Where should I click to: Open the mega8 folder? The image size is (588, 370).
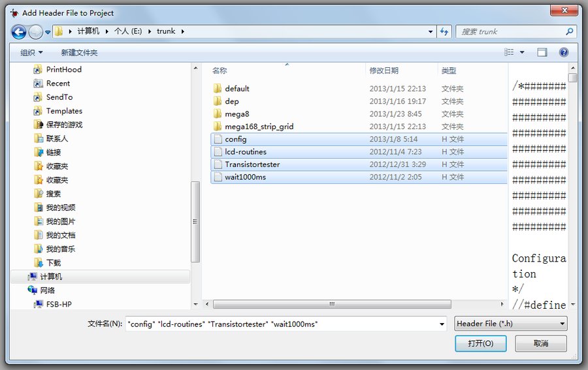(x=237, y=114)
